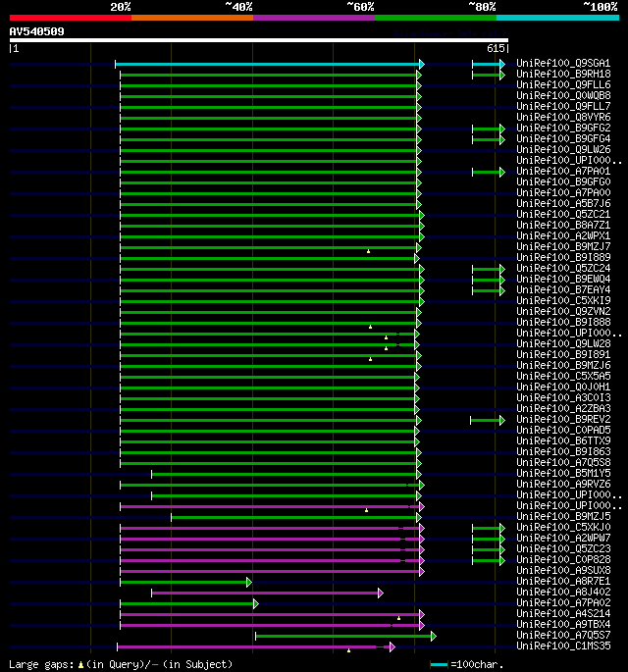This screenshot has width=628, height=672.
Task: Click the short green second segment of B9RH18
Action: click(489, 75)
